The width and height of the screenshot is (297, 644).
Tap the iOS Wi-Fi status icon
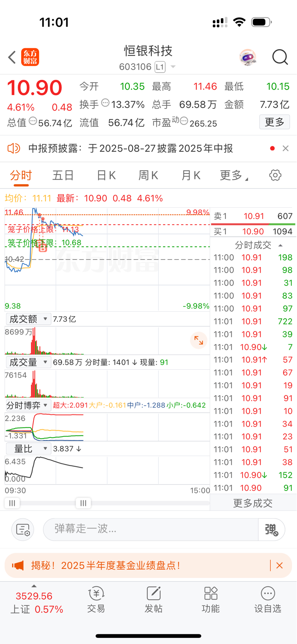239,22
